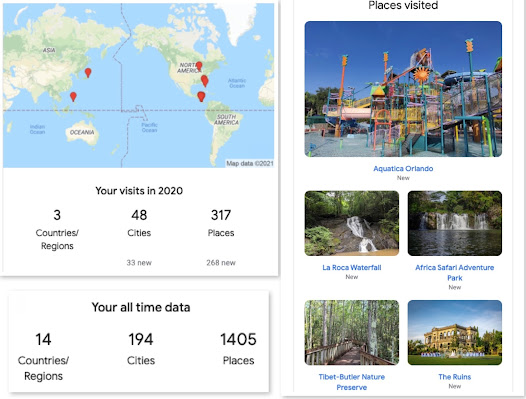Click the Indian Ocean map label
The width and height of the screenshot is (526, 399).
(37, 129)
